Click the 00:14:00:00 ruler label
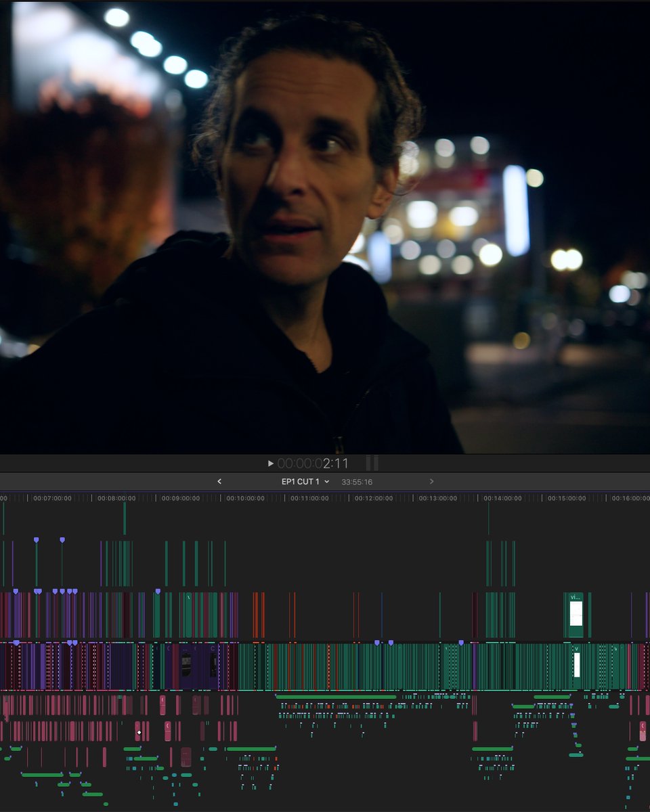The height and width of the screenshot is (812, 650). 502,498
